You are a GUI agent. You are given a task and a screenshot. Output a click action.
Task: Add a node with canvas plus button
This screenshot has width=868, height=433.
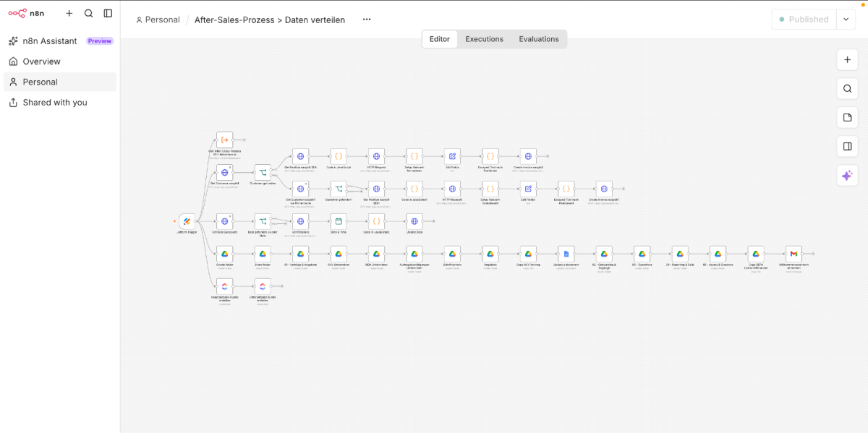pyautogui.click(x=847, y=60)
